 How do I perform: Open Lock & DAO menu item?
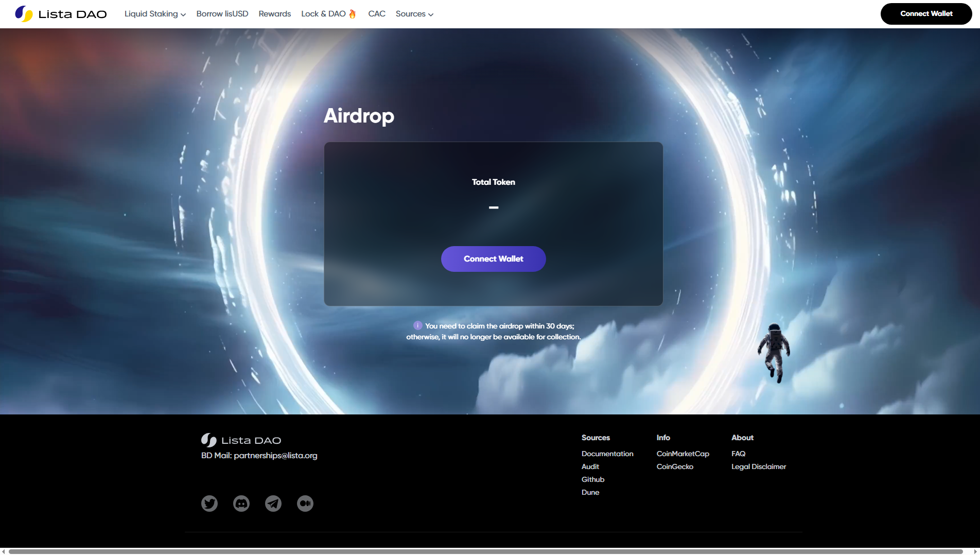328,14
